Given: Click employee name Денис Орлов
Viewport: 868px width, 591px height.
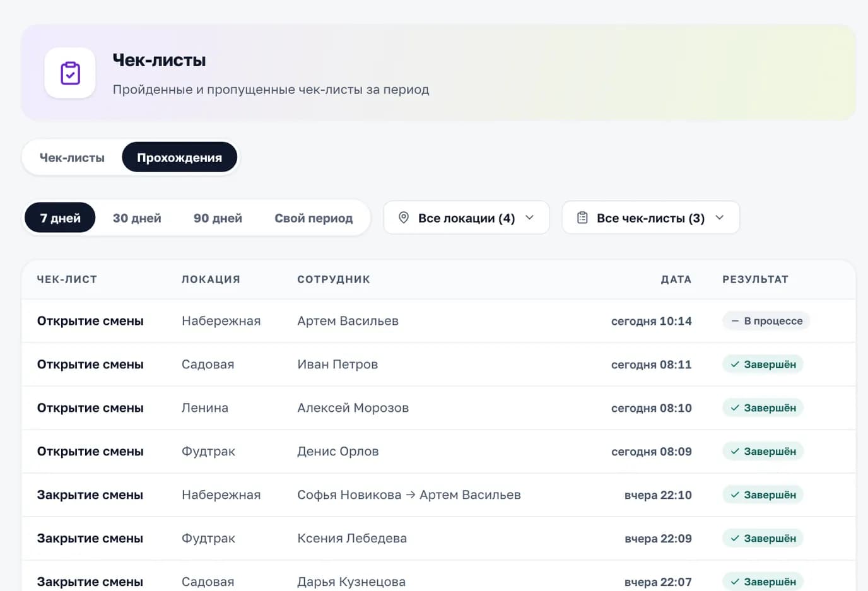Looking at the screenshot, I should (x=337, y=452).
